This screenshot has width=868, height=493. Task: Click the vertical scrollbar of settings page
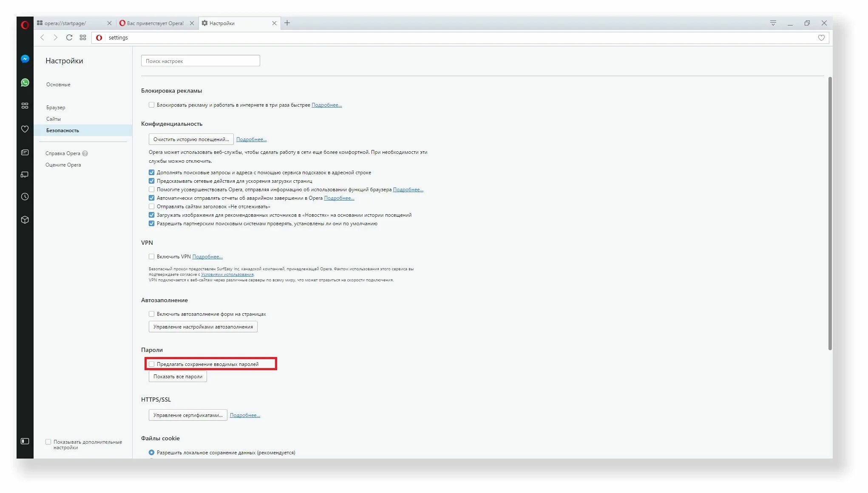[x=830, y=212]
